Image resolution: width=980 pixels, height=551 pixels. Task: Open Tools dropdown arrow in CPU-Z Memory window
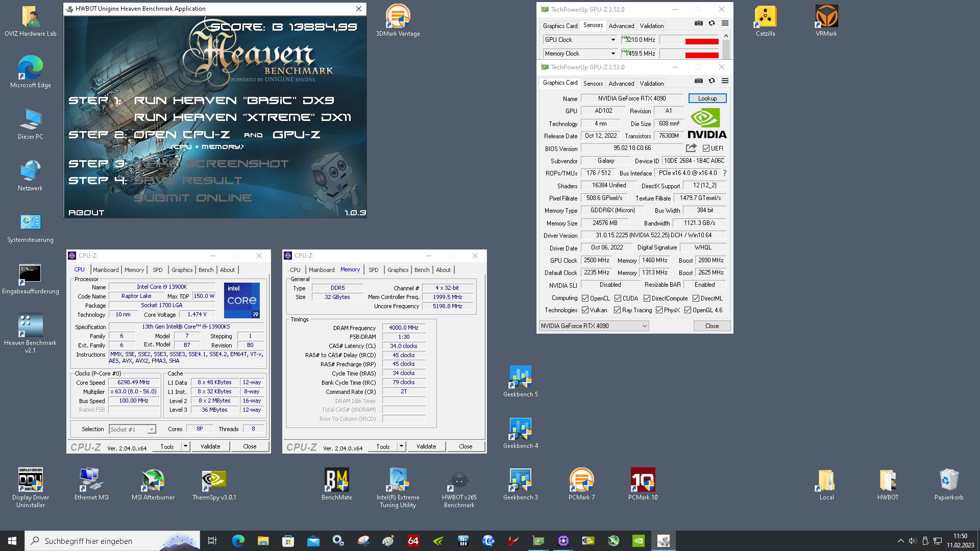coord(401,446)
